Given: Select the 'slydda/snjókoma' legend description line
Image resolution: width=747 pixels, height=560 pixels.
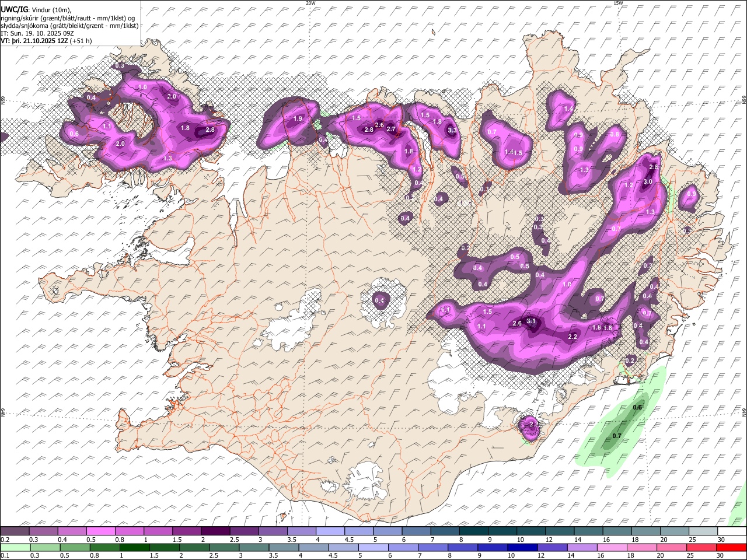Looking at the screenshot, I should [x=69, y=26].
